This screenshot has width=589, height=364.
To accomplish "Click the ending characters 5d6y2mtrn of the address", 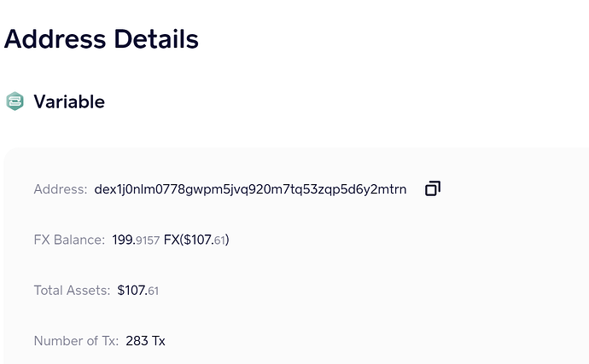I will point(377,188).
